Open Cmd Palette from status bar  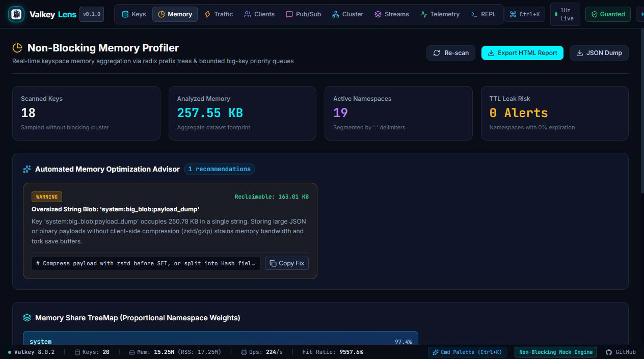[x=467, y=352]
